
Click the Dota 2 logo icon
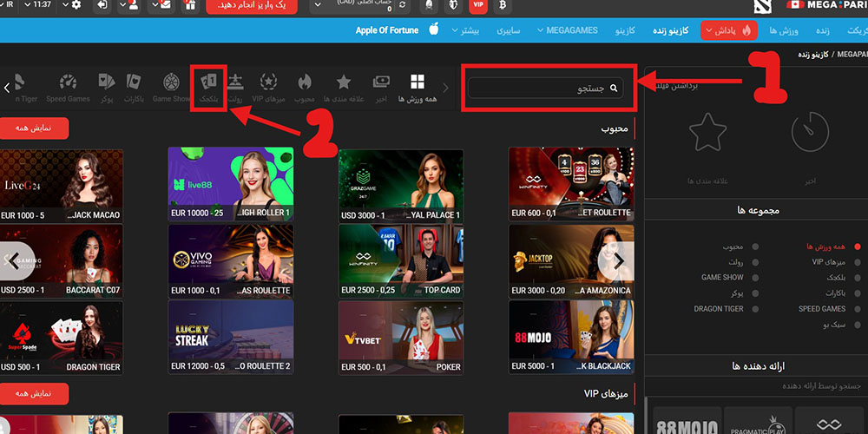(762, 5)
